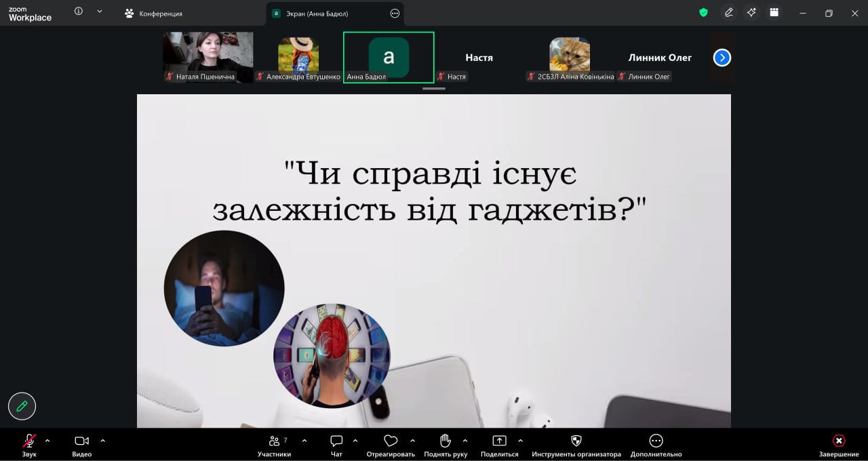
Task: Show next participants with blue arrow
Action: (x=722, y=58)
